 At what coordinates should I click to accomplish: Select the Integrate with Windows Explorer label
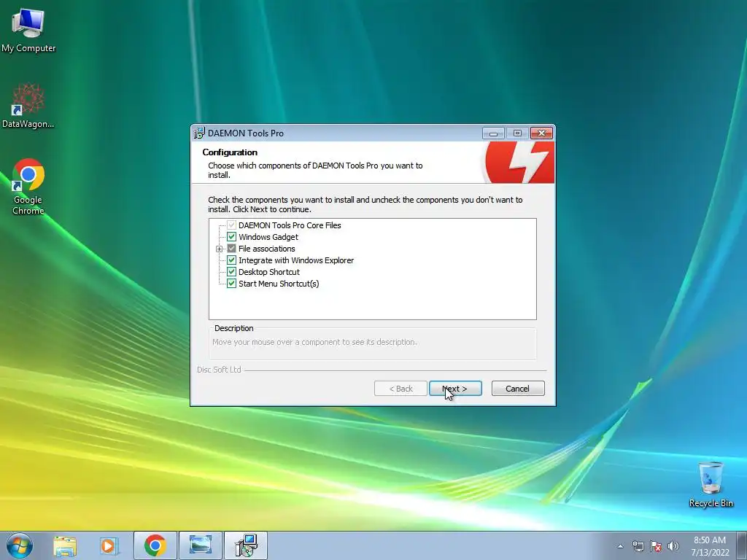tap(296, 260)
